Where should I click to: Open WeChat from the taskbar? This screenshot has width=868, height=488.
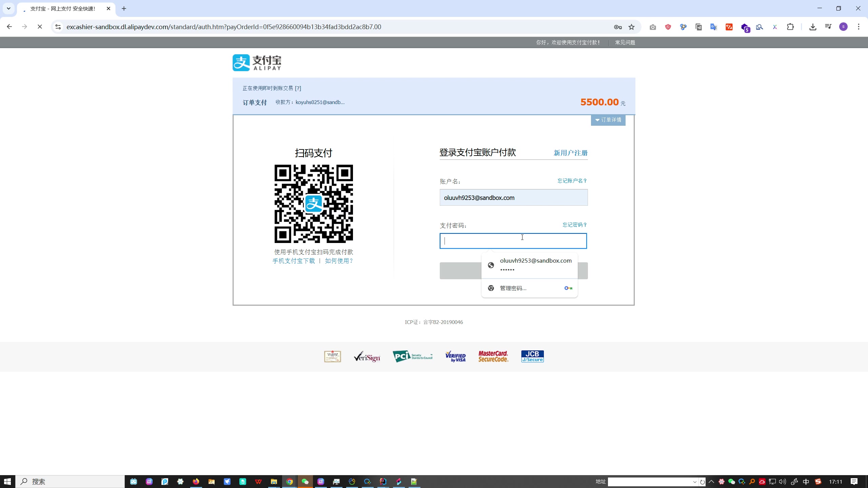pyautogui.click(x=305, y=482)
